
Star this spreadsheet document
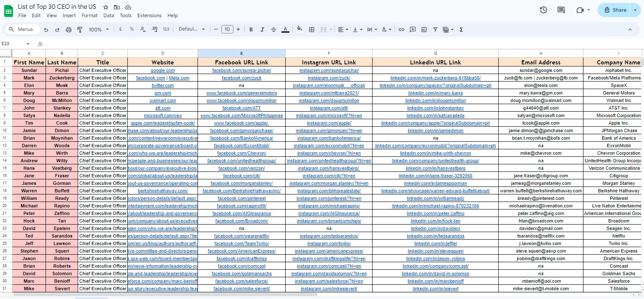click(106, 8)
